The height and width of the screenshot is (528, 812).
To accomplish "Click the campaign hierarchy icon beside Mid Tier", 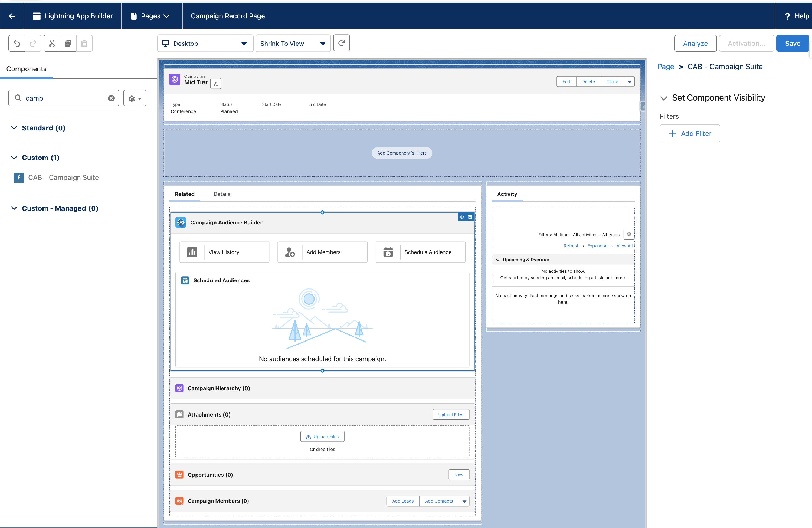I will tap(216, 84).
